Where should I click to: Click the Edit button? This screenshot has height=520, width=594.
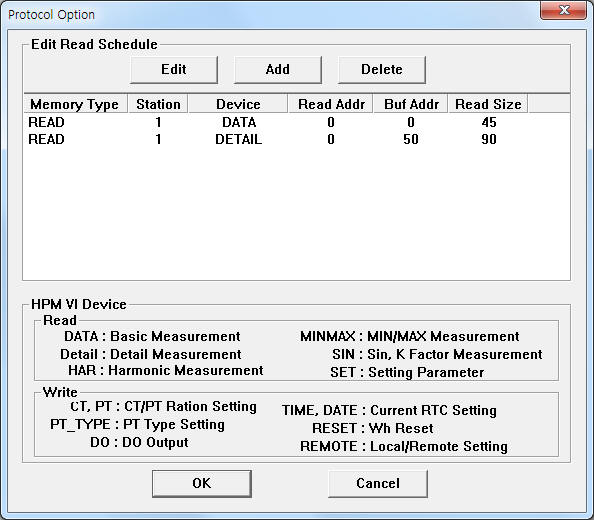tap(174, 70)
